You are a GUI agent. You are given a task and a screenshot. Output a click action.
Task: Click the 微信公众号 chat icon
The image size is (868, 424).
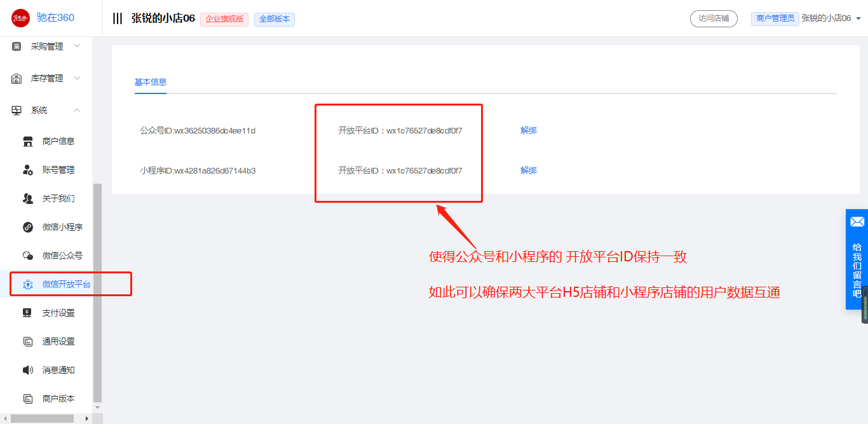point(28,256)
